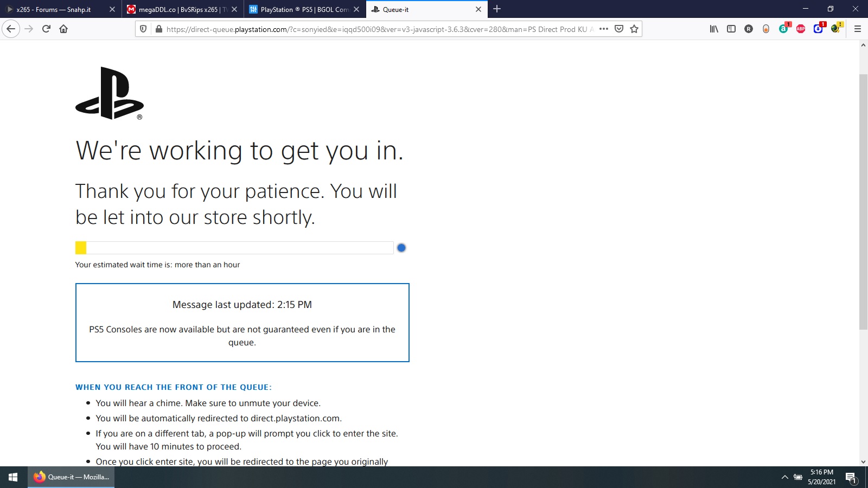
Task: Toggle the sidebar view icon
Action: click(x=731, y=29)
